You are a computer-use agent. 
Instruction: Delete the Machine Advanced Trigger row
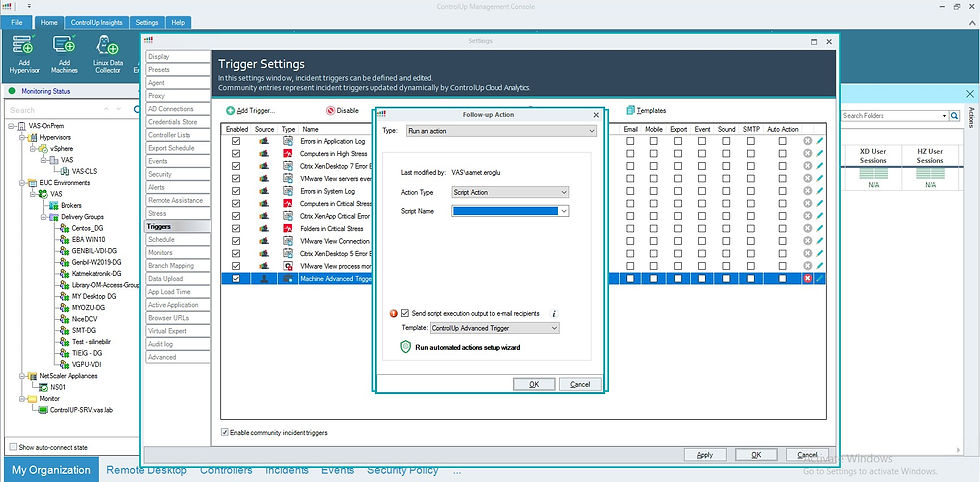(807, 279)
